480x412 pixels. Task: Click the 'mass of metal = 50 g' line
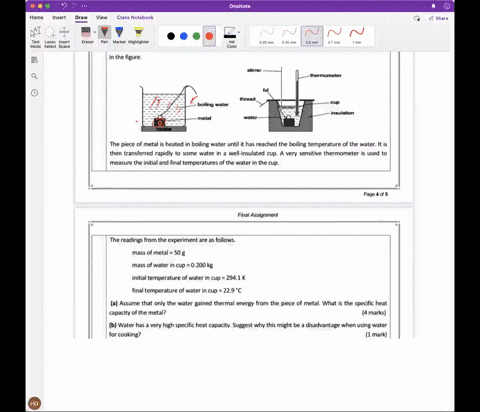point(158,253)
